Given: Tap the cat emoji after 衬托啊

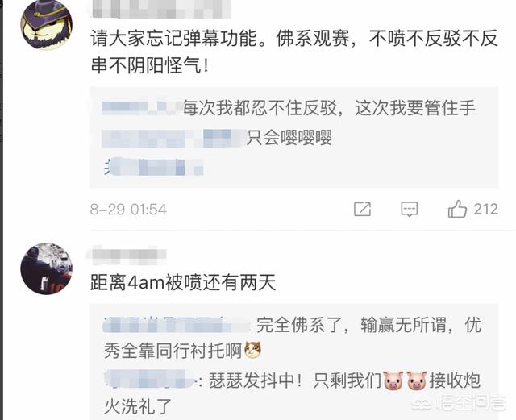Looking at the screenshot, I should coord(252,350).
